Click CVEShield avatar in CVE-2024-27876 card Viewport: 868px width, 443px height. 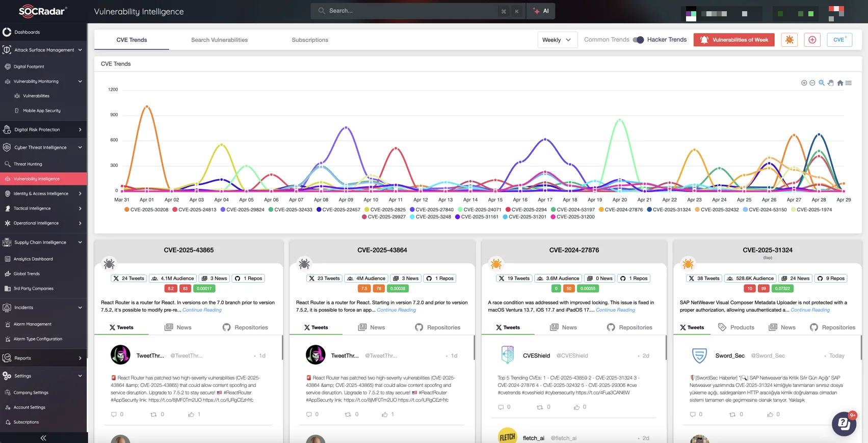[x=507, y=355]
